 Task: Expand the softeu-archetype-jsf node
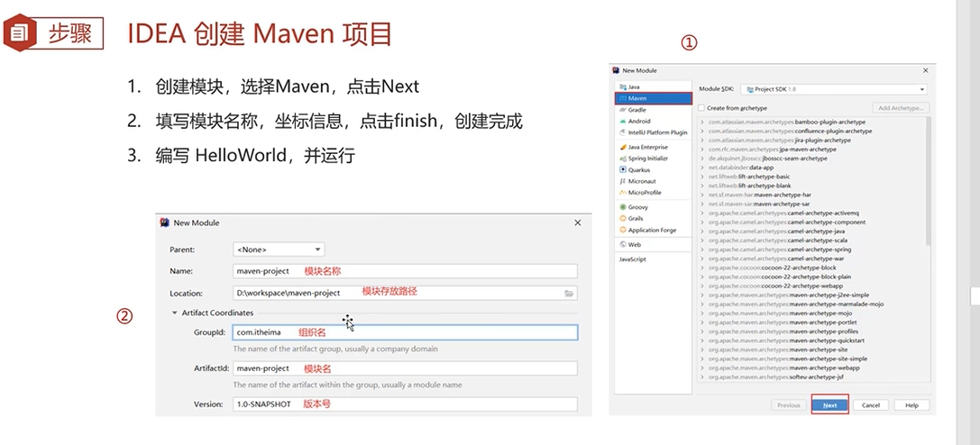pos(702,377)
